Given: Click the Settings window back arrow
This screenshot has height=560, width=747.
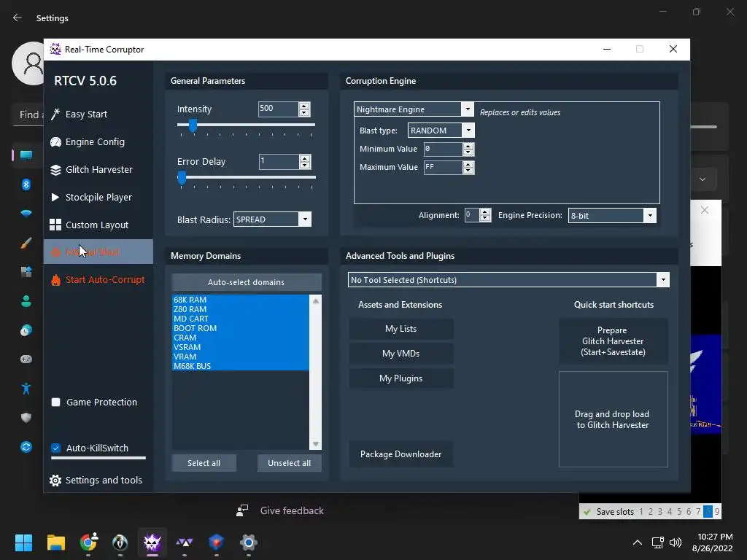Looking at the screenshot, I should 18,17.
